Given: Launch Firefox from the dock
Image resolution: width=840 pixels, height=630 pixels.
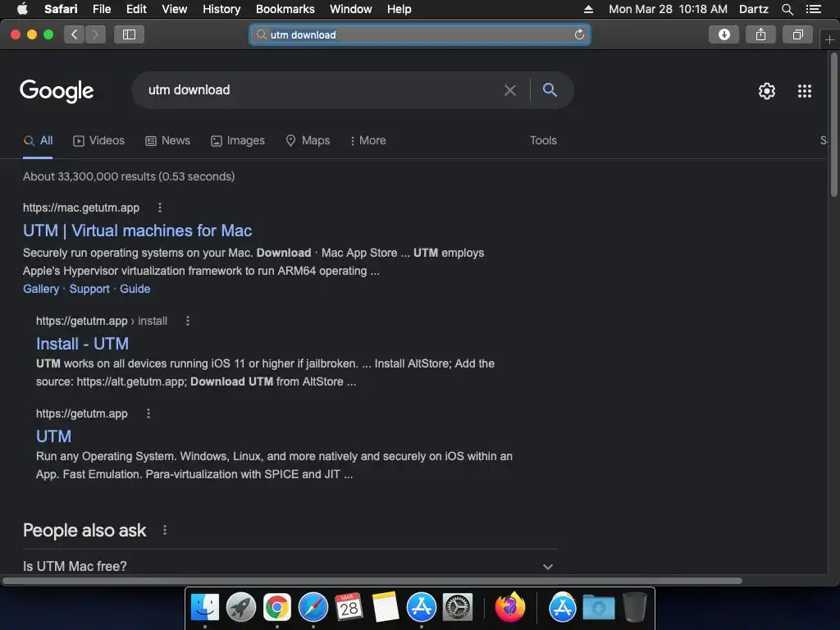Looking at the screenshot, I should coord(510,608).
